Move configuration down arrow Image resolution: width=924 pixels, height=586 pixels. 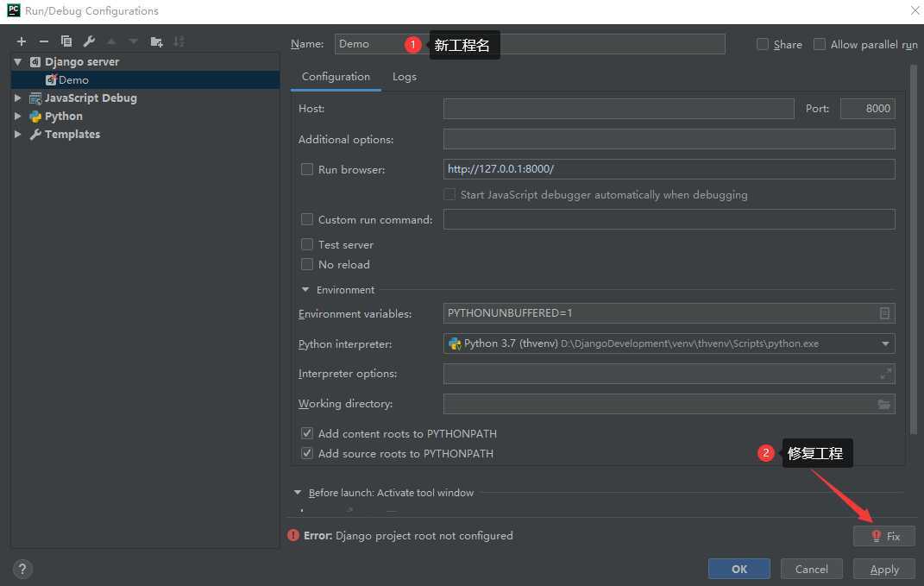click(134, 41)
